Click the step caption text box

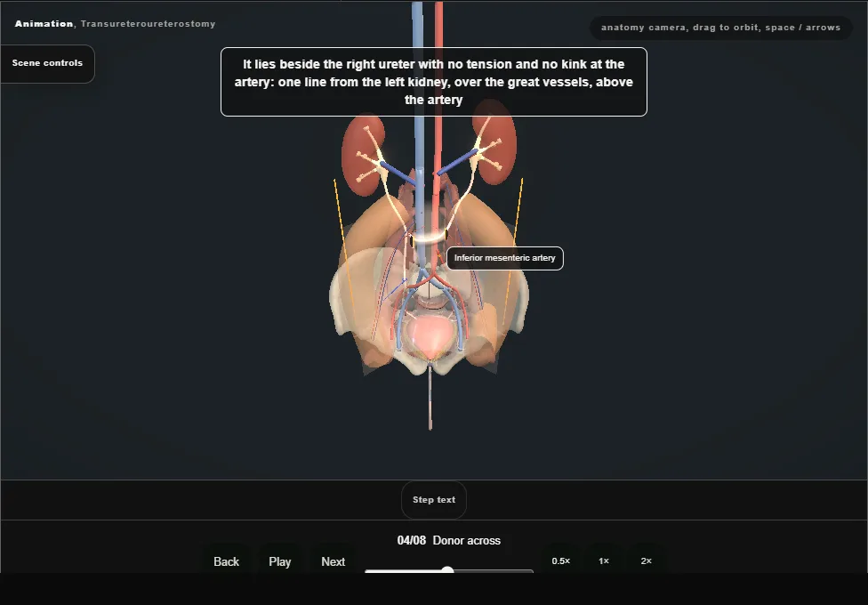point(434,82)
